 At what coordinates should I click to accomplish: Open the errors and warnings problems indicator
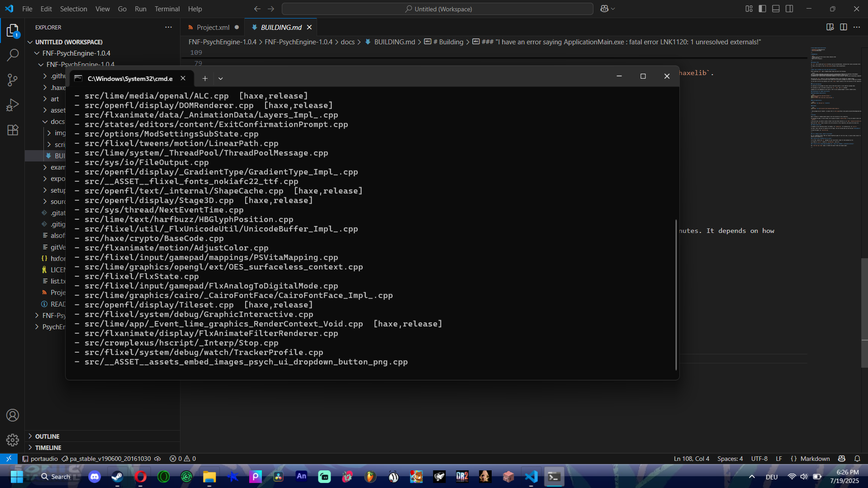[183, 459]
